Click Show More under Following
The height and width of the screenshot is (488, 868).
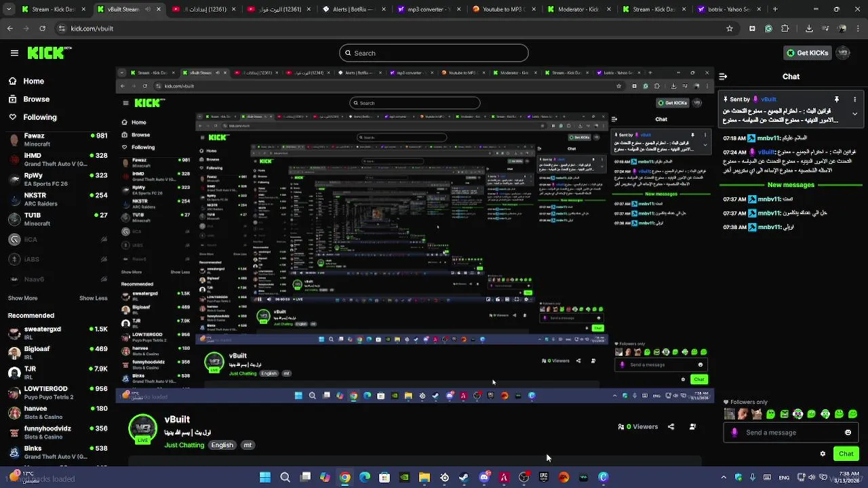22,298
